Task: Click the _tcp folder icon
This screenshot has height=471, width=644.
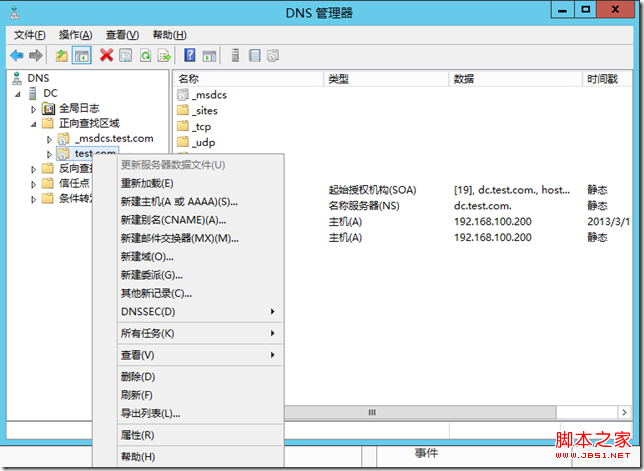Action: [x=183, y=126]
